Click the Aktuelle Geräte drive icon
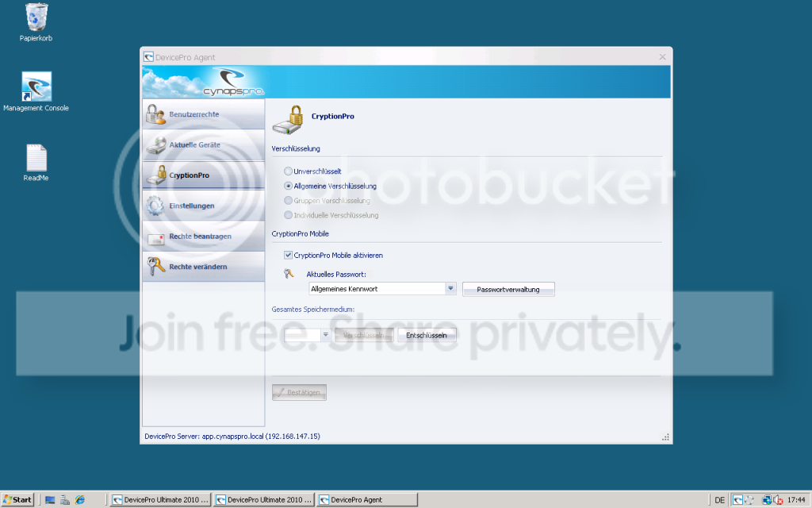Image resolution: width=812 pixels, height=508 pixels. point(155,145)
